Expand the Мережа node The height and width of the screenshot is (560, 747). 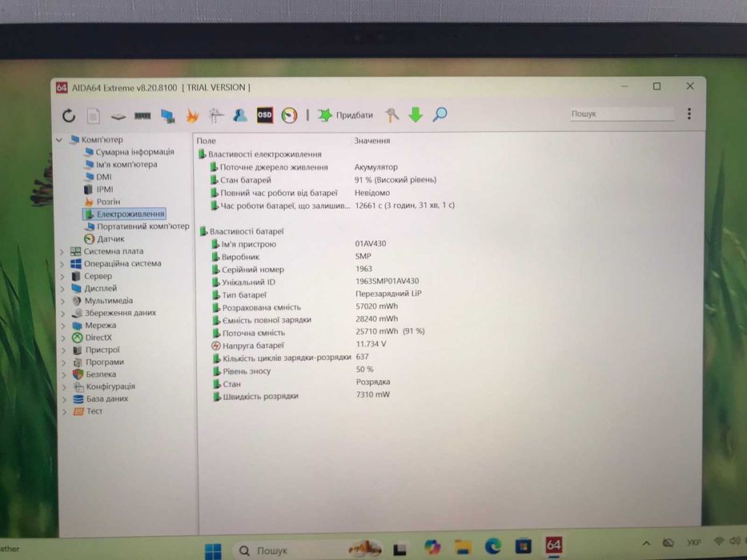tap(63, 326)
